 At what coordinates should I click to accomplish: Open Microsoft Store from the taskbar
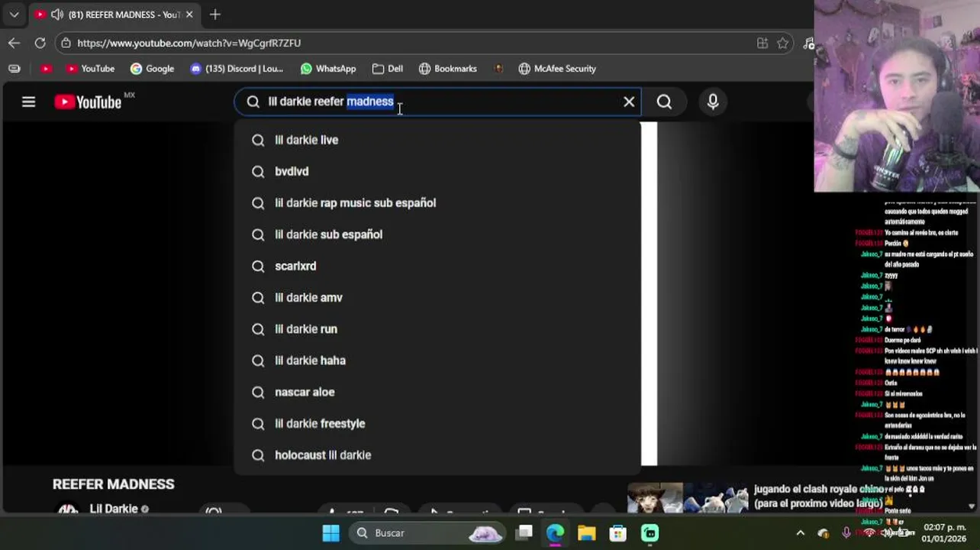point(618,532)
